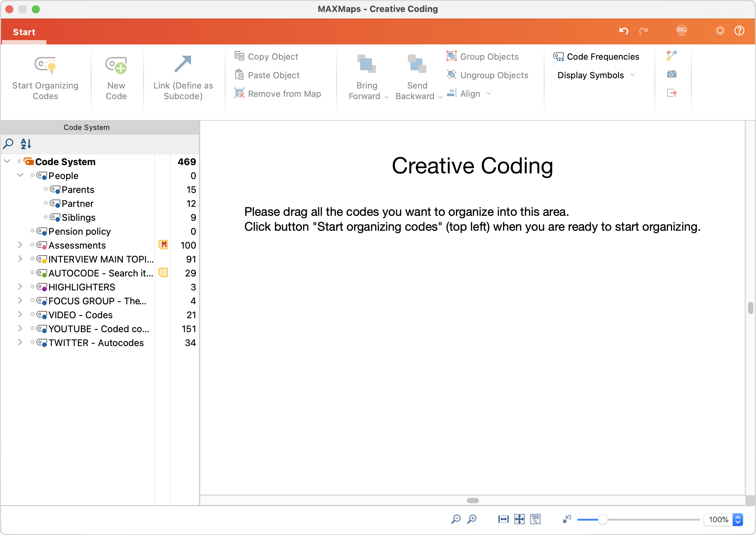Toggle activation dot of Partner code
The height and width of the screenshot is (535, 756).
[46, 203]
